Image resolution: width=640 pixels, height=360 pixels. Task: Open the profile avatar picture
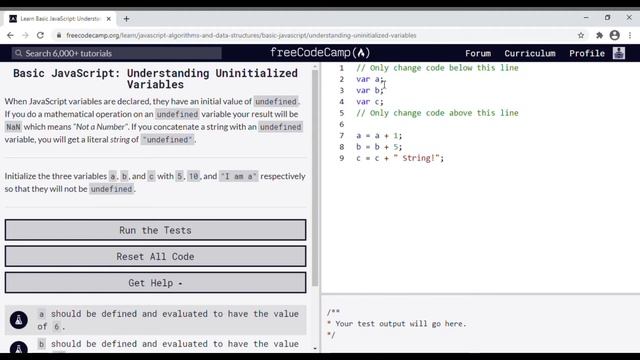click(619, 53)
